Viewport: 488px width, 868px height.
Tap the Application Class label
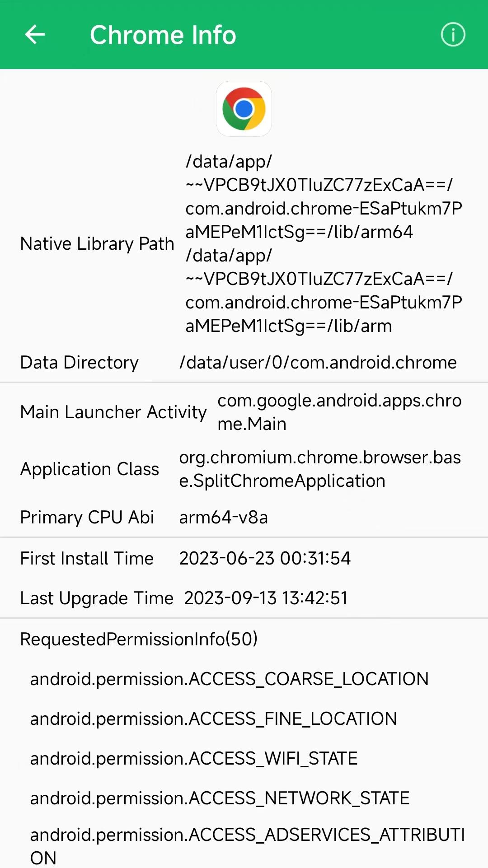coord(89,469)
